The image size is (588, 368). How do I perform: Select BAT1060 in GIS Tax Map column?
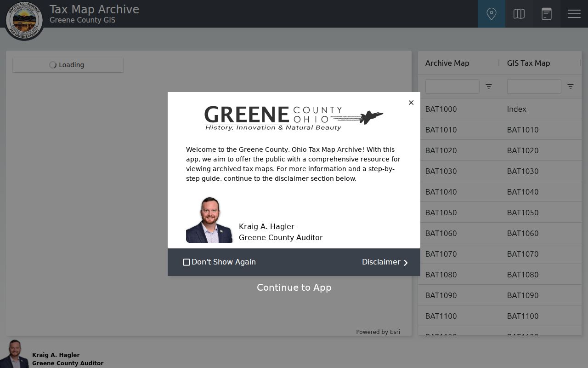pyautogui.click(x=523, y=233)
